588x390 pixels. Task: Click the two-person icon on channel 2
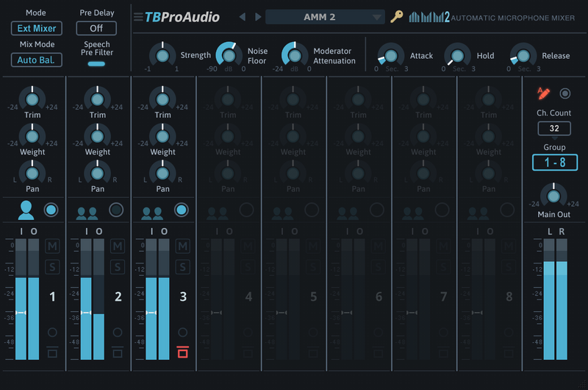(x=87, y=213)
